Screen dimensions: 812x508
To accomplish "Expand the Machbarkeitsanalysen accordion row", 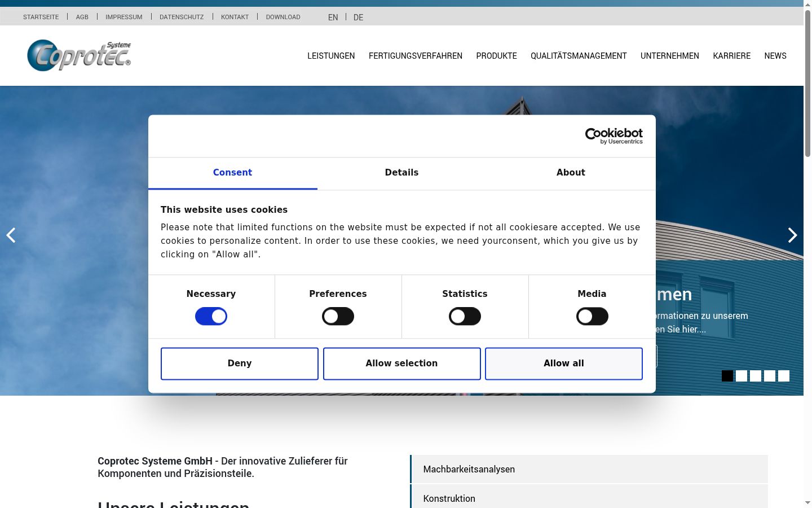I will coord(589,469).
